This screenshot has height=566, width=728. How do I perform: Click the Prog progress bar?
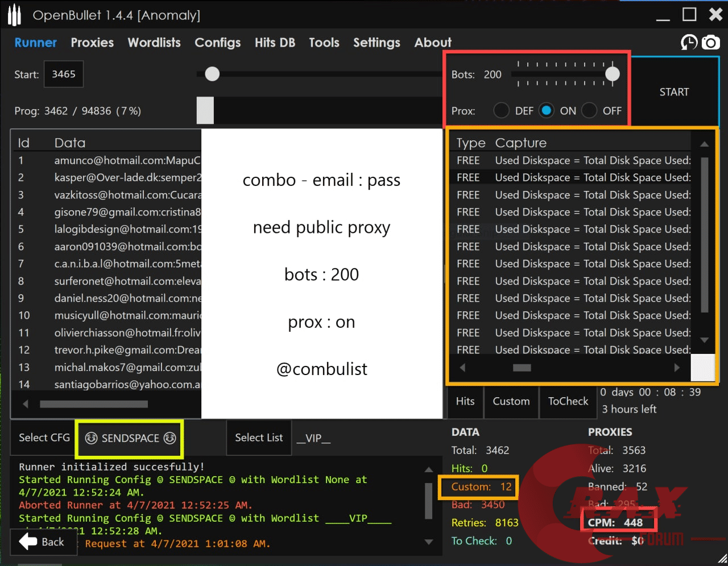tap(319, 110)
